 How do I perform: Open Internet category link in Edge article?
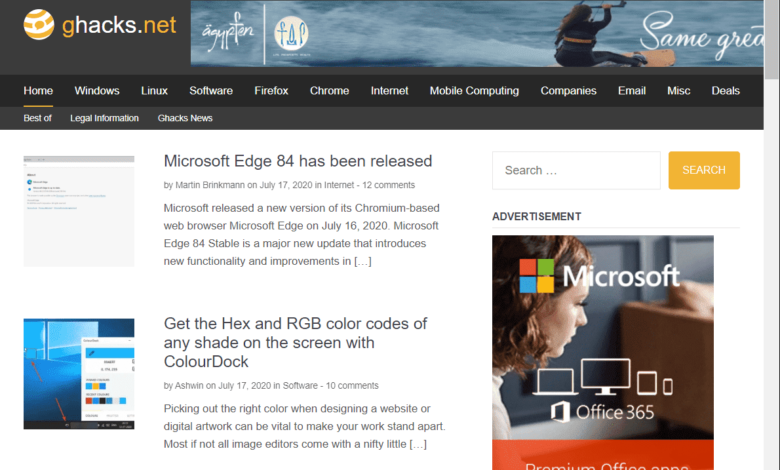[x=339, y=185]
